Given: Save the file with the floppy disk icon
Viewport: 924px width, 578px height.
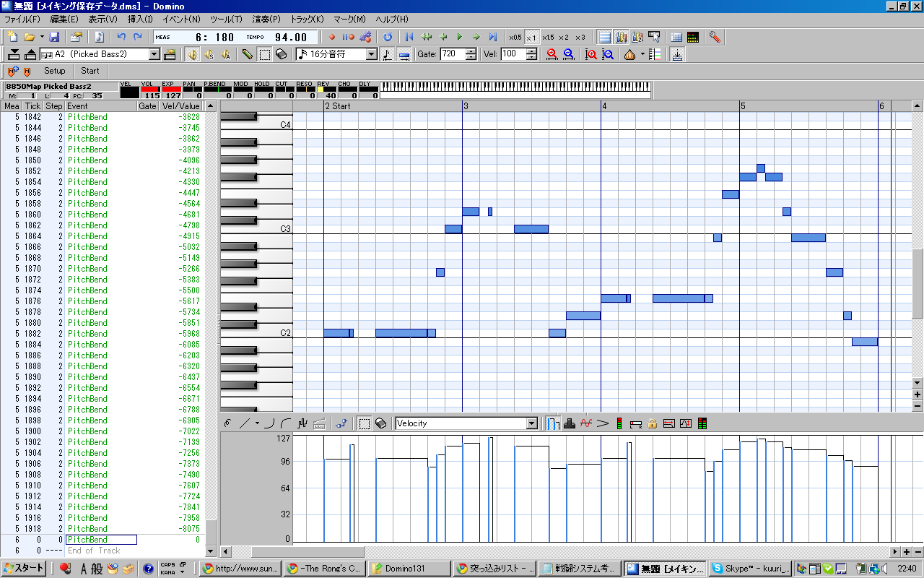Looking at the screenshot, I should (55, 37).
